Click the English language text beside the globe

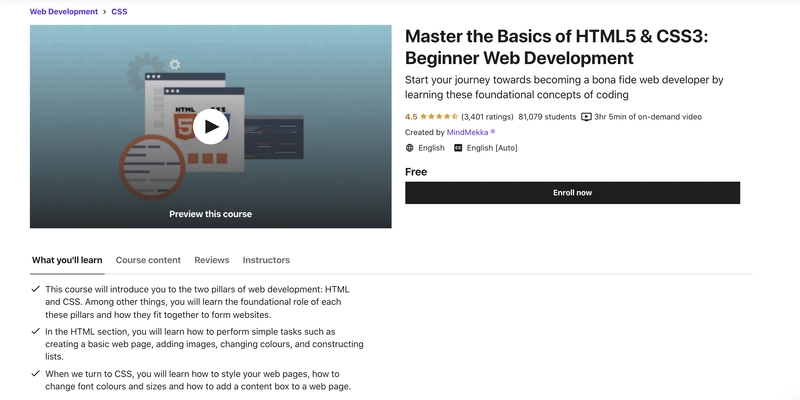pos(431,148)
